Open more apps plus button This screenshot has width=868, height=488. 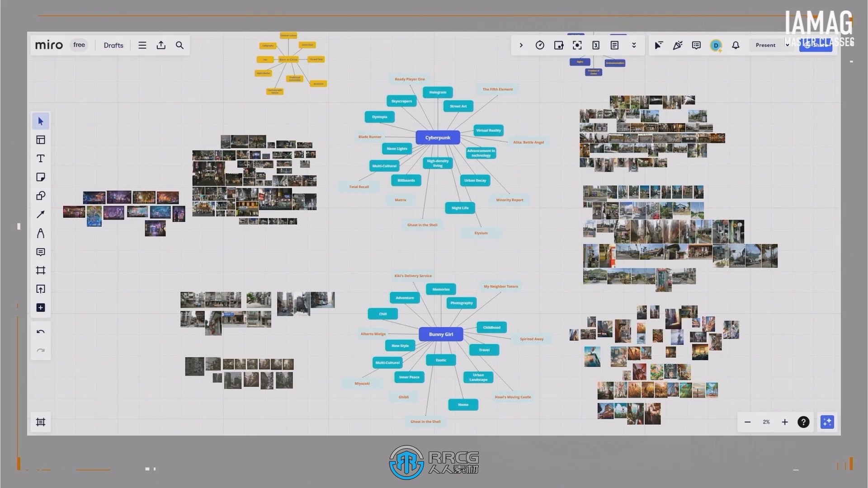41,308
